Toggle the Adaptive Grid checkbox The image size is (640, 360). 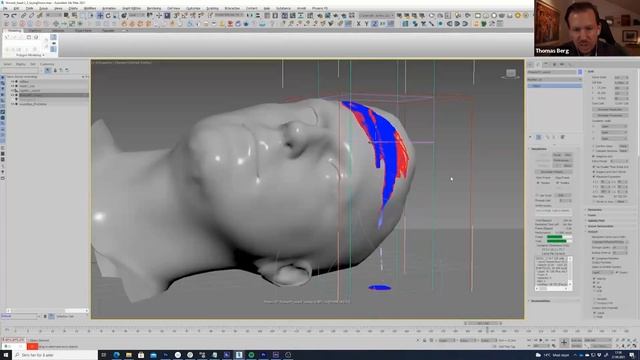593,156
